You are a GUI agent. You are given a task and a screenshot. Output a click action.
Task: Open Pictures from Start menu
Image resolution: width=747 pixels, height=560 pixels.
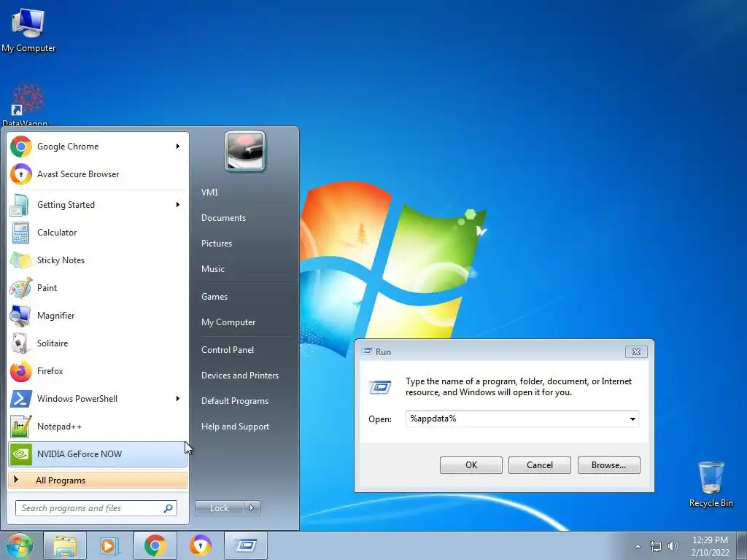click(216, 244)
